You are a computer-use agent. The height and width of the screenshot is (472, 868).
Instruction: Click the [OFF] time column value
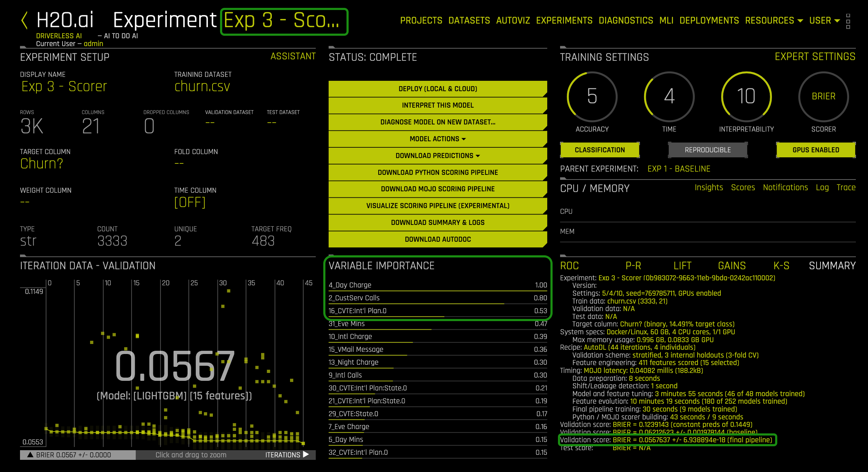[190, 202]
